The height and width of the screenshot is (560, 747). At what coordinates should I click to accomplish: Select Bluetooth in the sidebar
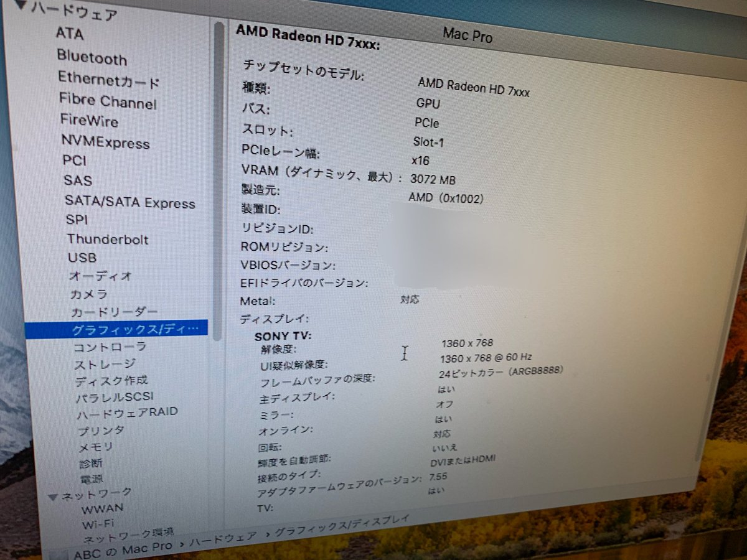(92, 58)
